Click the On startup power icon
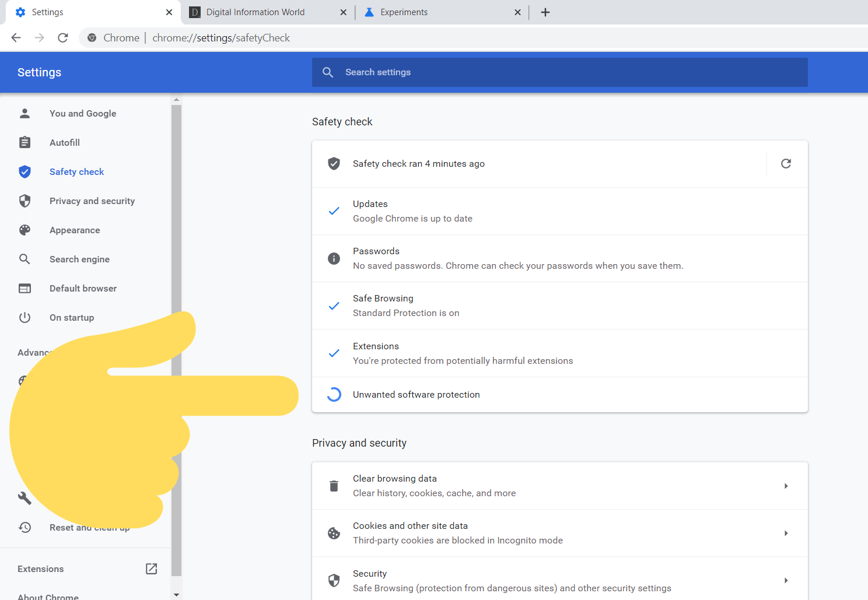 tap(24, 317)
